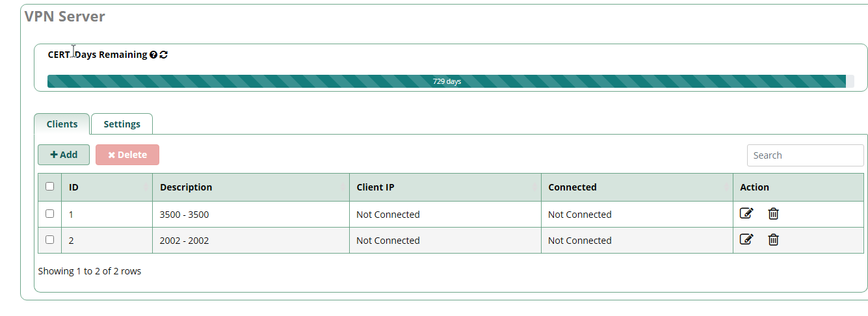Check the box for client ID 1
The height and width of the screenshot is (316, 868).
click(x=50, y=213)
